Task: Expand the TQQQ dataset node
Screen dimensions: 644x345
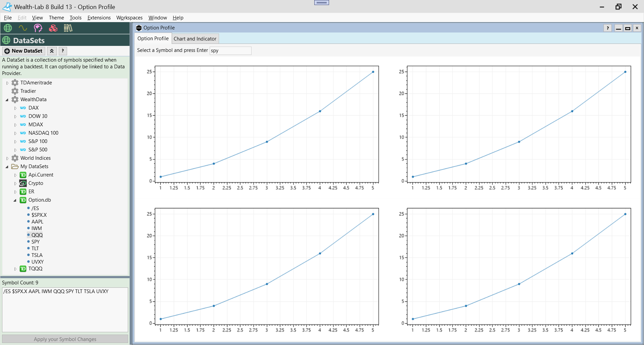Action: tap(15, 269)
